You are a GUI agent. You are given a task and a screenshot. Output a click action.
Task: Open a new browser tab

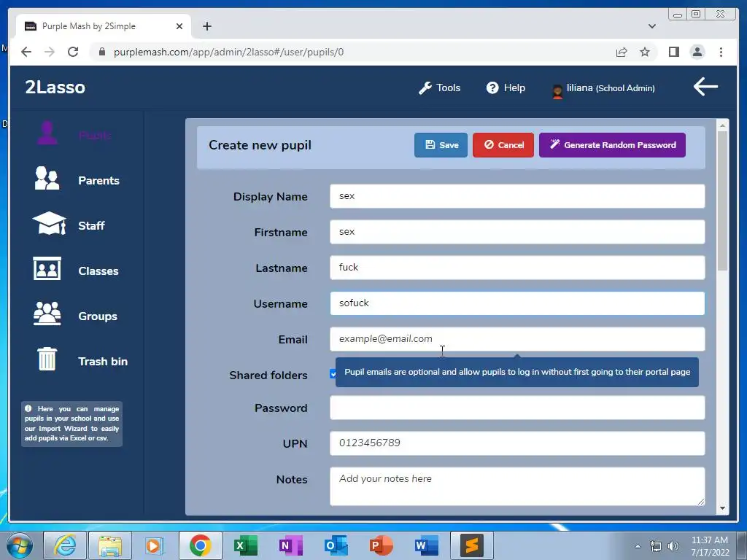point(206,26)
